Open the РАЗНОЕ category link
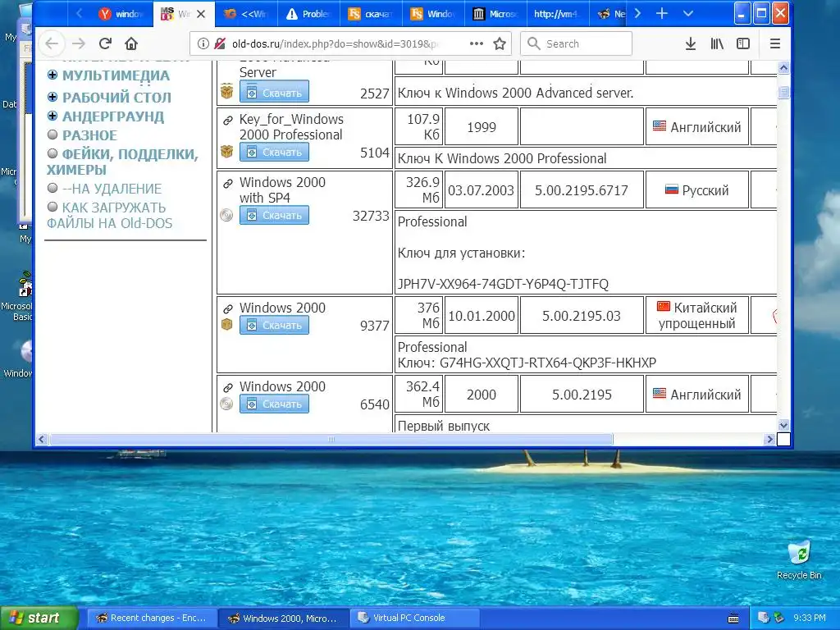 tap(89, 135)
